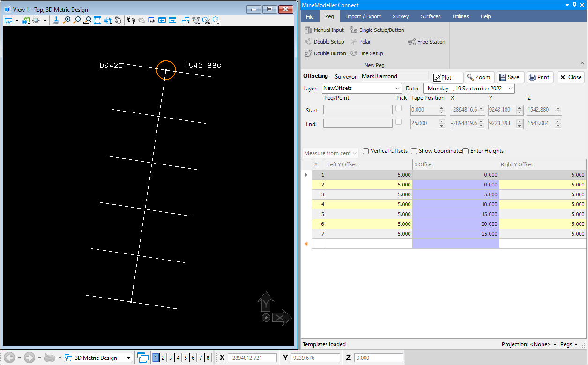This screenshot has height=365, width=588.
Task: Check the Enter Heights option
Action: [x=466, y=151]
